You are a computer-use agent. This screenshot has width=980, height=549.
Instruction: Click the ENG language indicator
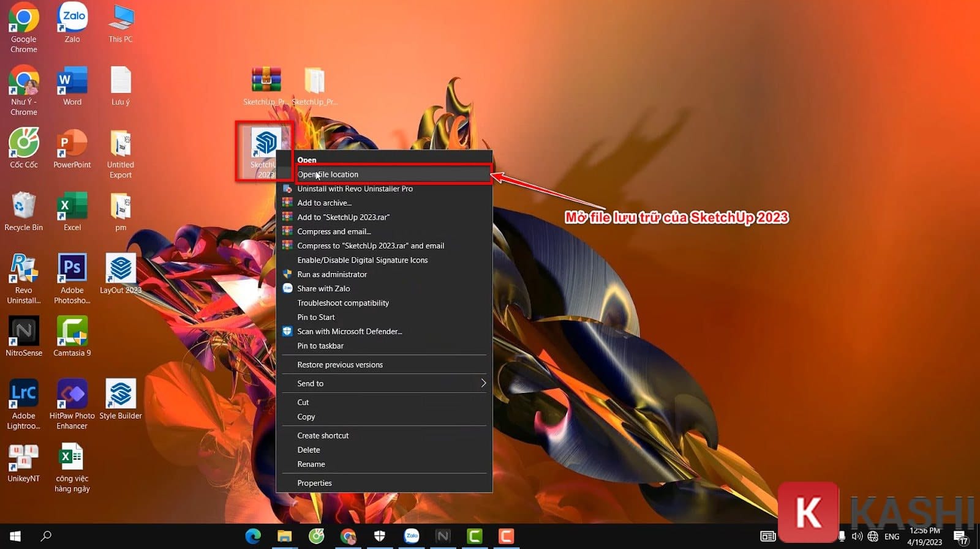pyautogui.click(x=892, y=536)
